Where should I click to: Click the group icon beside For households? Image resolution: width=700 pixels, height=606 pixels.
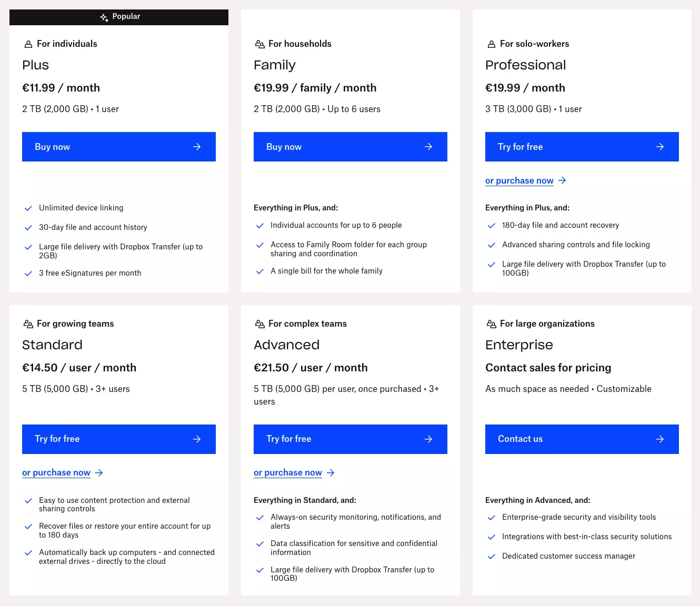(259, 44)
